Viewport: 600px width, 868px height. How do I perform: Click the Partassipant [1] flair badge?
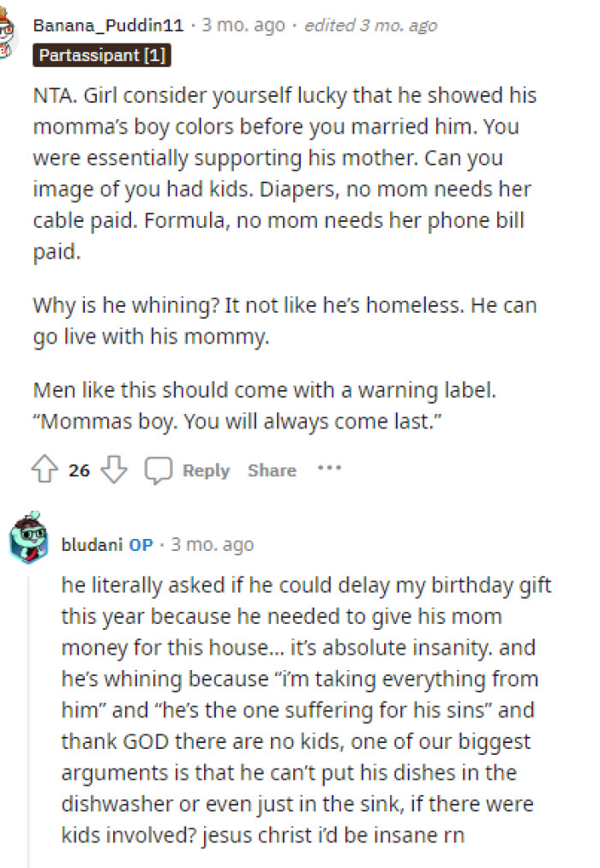pos(103,55)
